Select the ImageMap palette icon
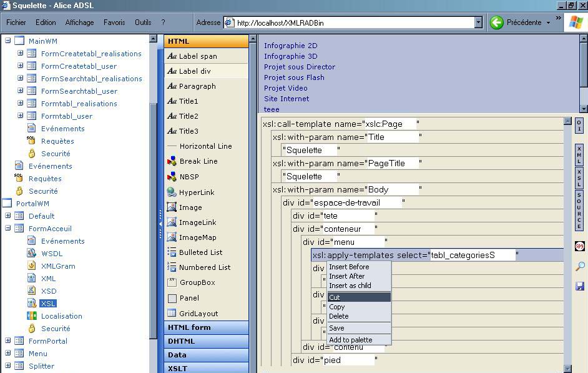588x373 pixels. (172, 237)
